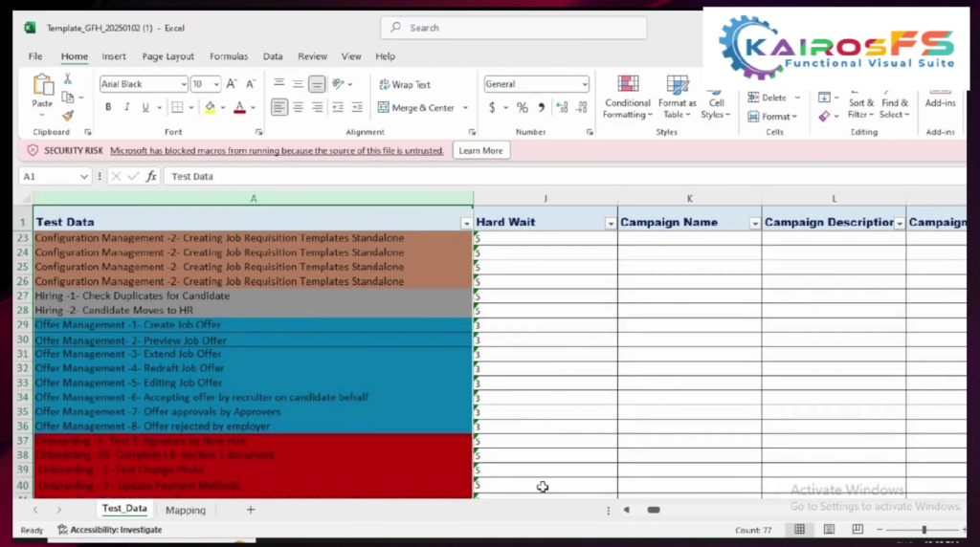The height and width of the screenshot is (547, 980).
Task: Click the Cut scissors icon
Action: (68, 79)
